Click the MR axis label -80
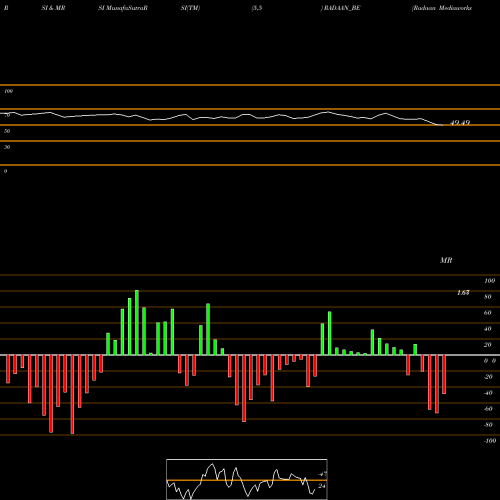Image resolution: width=500 pixels, height=500 pixels. click(x=488, y=425)
